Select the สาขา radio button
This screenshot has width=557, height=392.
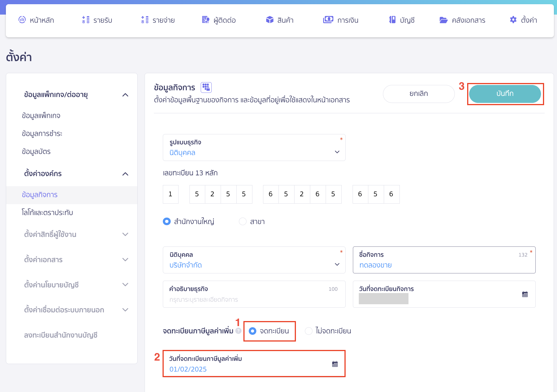tap(243, 222)
